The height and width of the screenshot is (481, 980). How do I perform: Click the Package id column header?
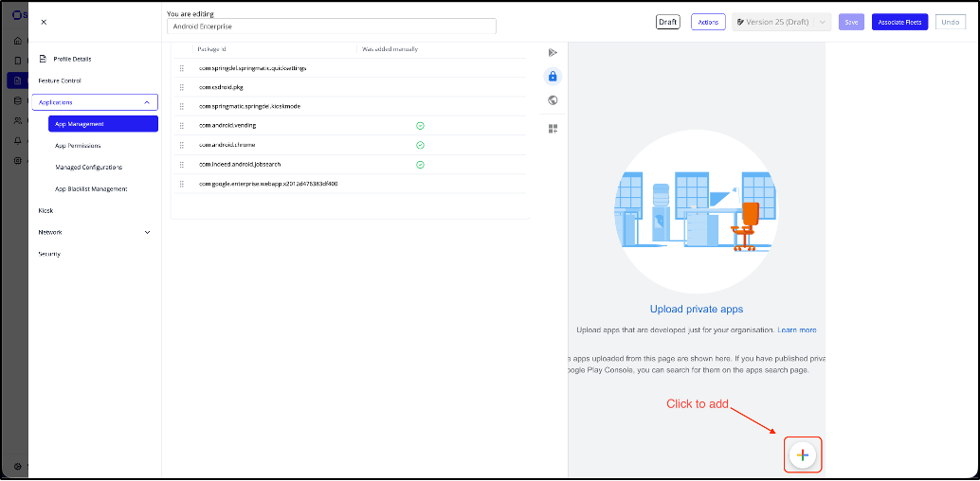pyautogui.click(x=212, y=48)
